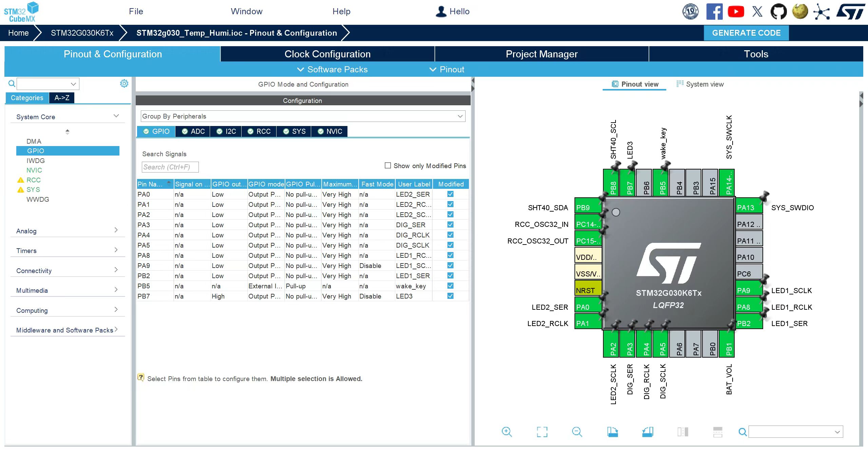Click the ST logo in the top right
The height and width of the screenshot is (450, 868).
pos(851,12)
